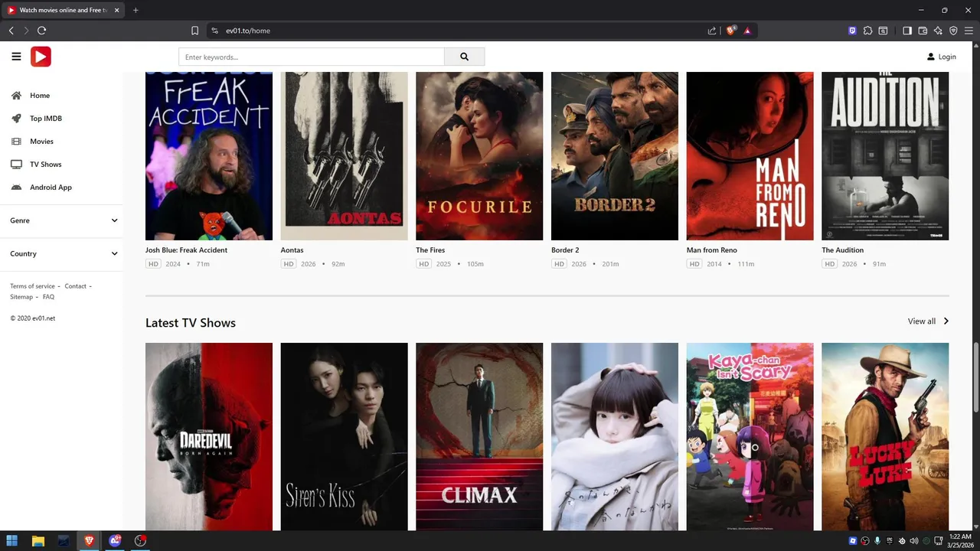Click the Android App icon in sidebar
980x551 pixels.
pyautogui.click(x=16, y=187)
